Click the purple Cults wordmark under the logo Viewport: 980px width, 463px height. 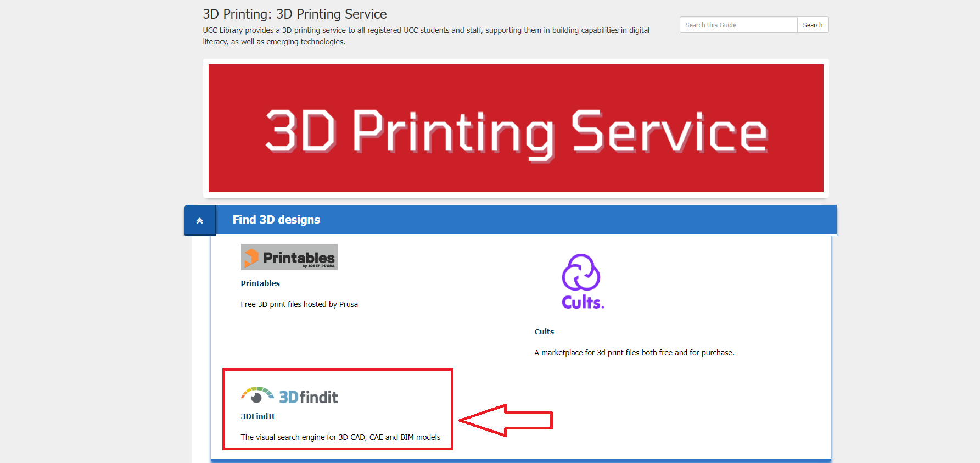[583, 303]
